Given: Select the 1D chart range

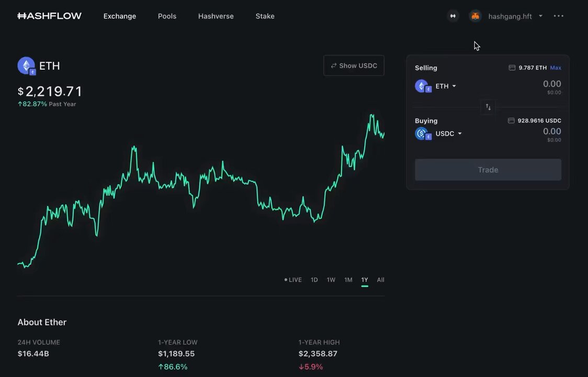Looking at the screenshot, I should click(x=314, y=280).
